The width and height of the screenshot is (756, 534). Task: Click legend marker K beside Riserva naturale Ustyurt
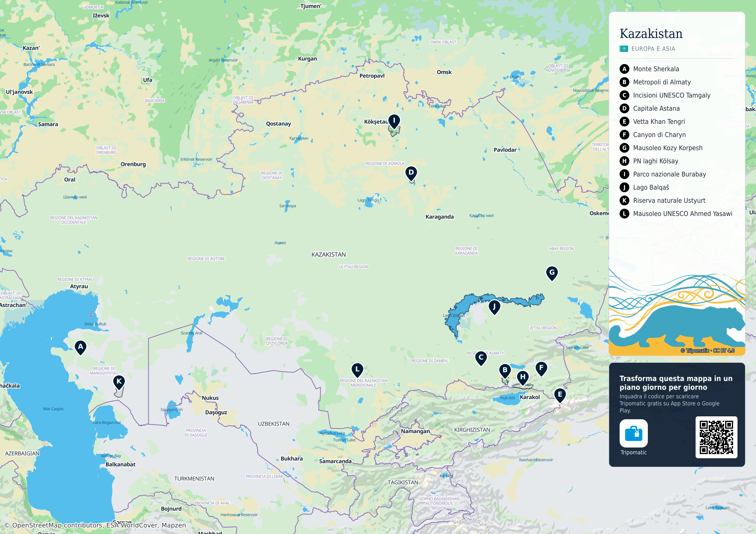(624, 201)
